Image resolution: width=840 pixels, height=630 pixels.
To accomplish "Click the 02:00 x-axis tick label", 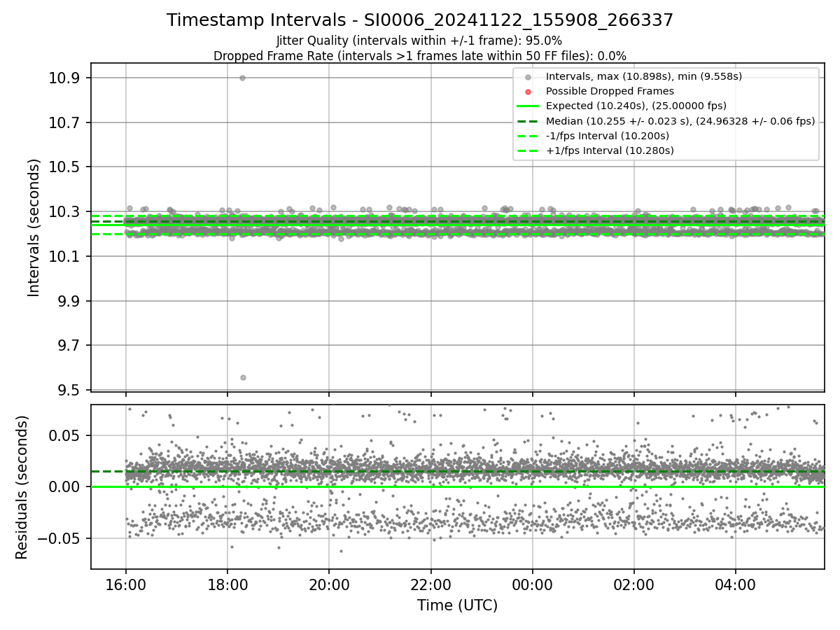I will point(633,585).
